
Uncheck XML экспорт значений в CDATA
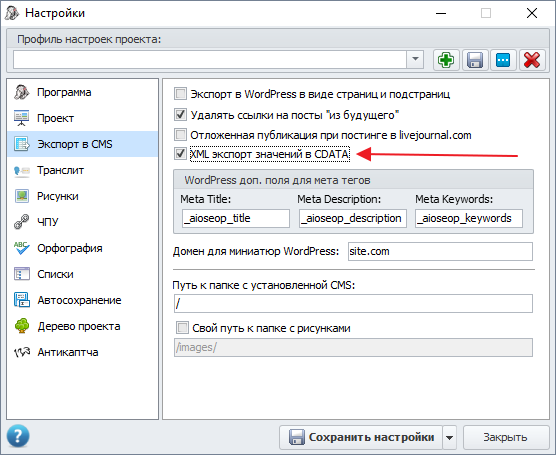point(180,154)
